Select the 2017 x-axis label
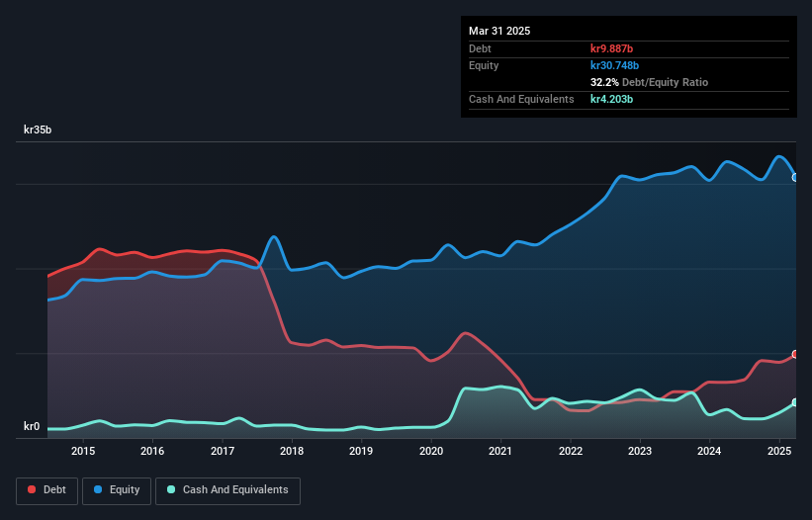The height and width of the screenshot is (520, 812). pos(223,451)
